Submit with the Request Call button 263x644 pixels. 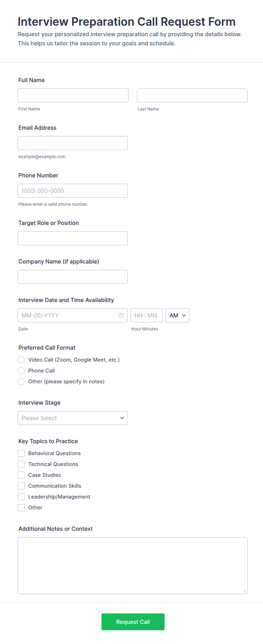point(133,621)
